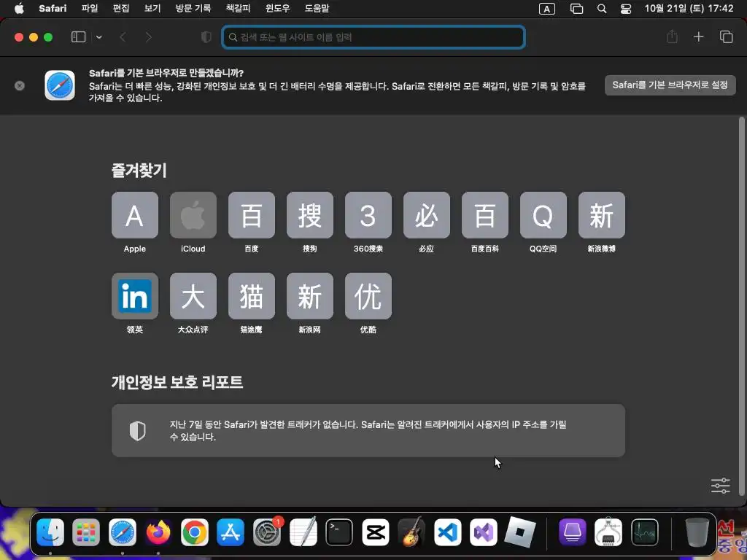Open the 방문 기록 menu

coord(193,8)
